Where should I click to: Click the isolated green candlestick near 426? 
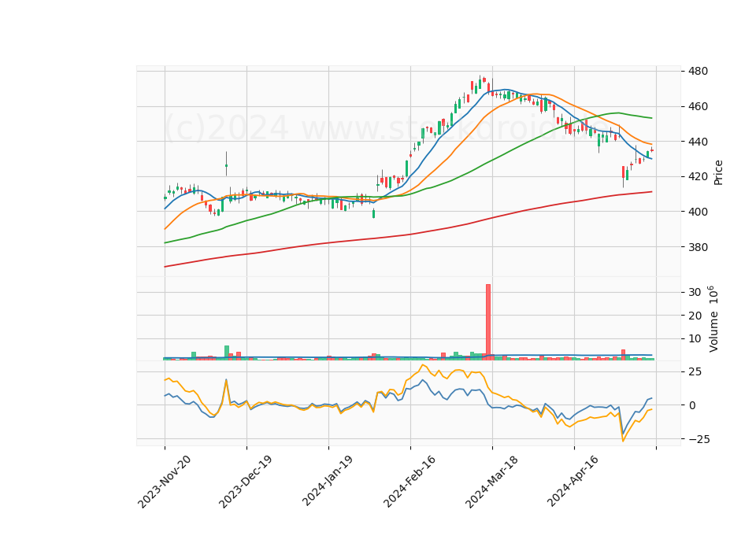[226, 165]
